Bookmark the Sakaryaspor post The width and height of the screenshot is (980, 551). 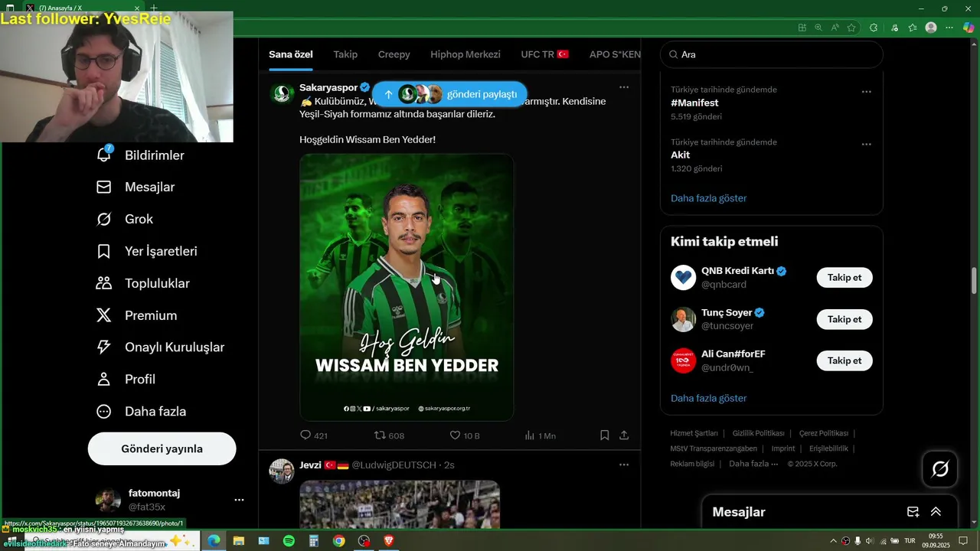604,435
